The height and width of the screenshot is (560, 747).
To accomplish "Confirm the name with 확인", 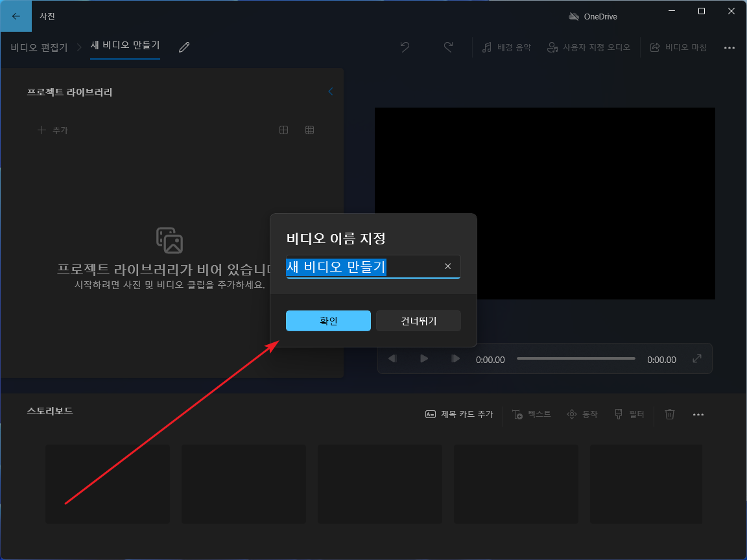I will (x=328, y=321).
